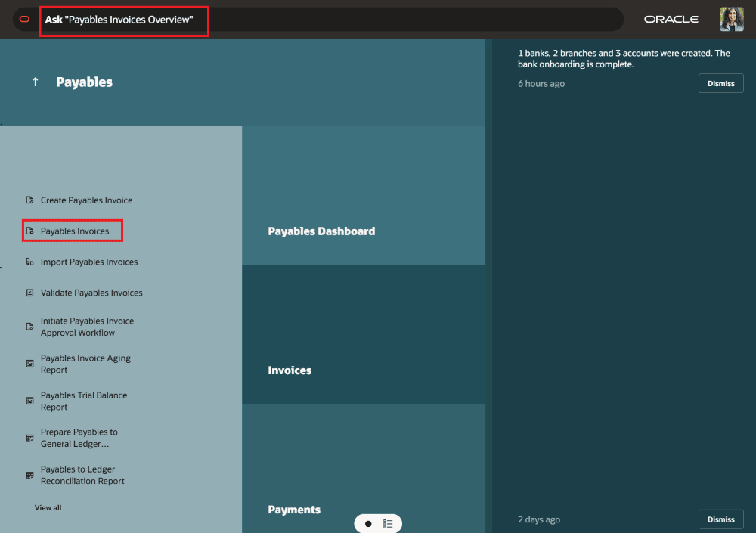Image resolution: width=756 pixels, height=533 pixels.
Task: Click the red Oracle home icon top-left
Action: pos(23,19)
